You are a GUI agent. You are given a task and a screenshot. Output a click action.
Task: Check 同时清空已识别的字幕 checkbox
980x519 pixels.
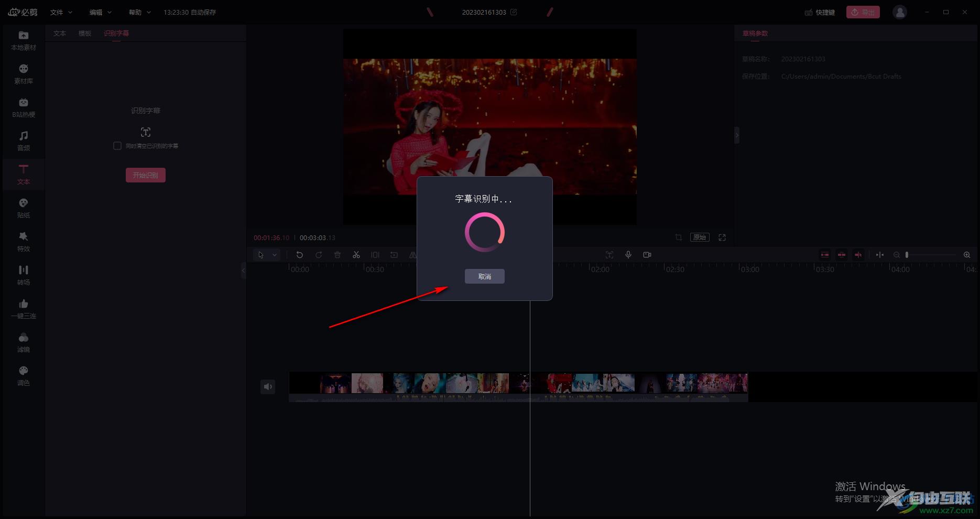(117, 146)
